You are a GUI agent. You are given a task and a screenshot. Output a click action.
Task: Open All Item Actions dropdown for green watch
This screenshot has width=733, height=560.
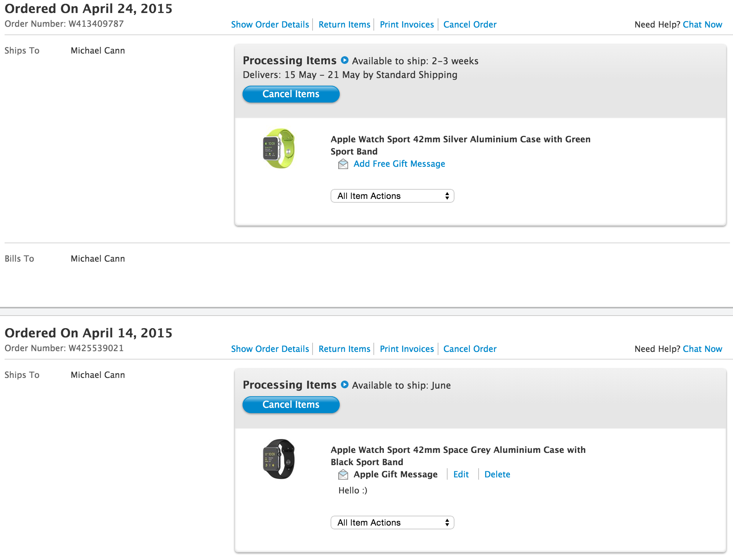pyautogui.click(x=392, y=196)
